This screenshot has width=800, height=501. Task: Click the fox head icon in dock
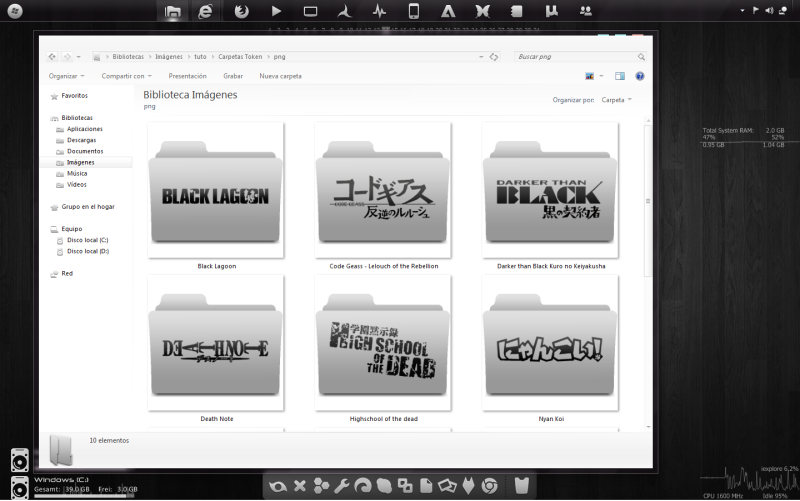[x=468, y=486]
